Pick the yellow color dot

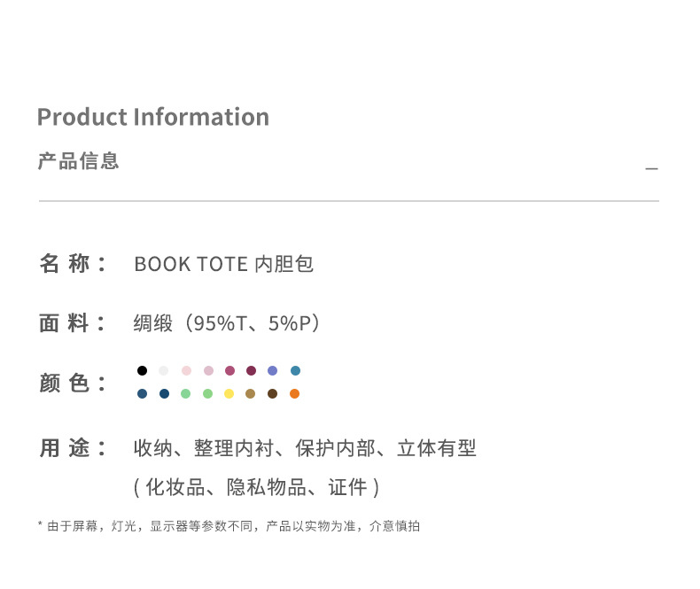[x=229, y=393]
